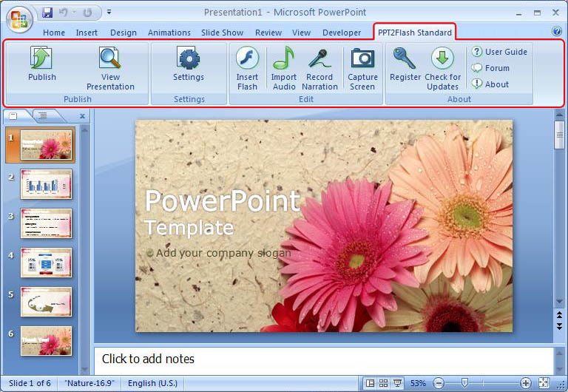Click the Template subtitle on slide
The height and width of the screenshot is (392, 568).
(189, 228)
